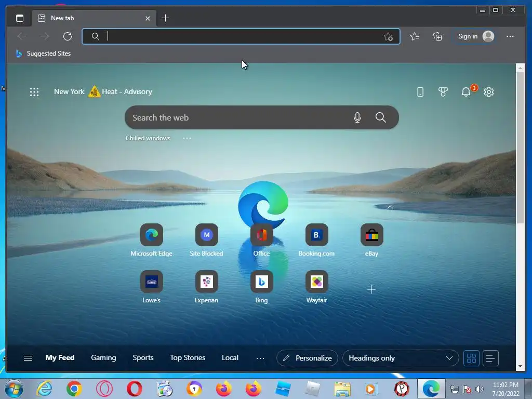The height and width of the screenshot is (399, 532).
Task: Open the tab actions menu icon
Action: (20, 18)
